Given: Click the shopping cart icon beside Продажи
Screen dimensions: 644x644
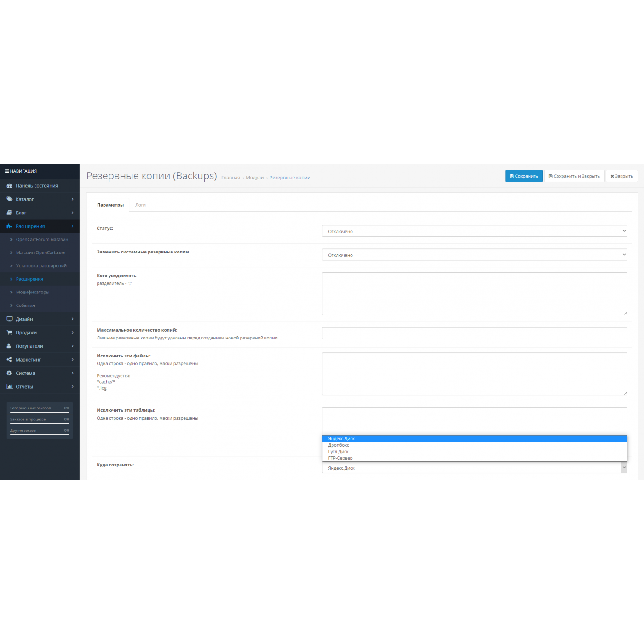Looking at the screenshot, I should [x=9, y=333].
